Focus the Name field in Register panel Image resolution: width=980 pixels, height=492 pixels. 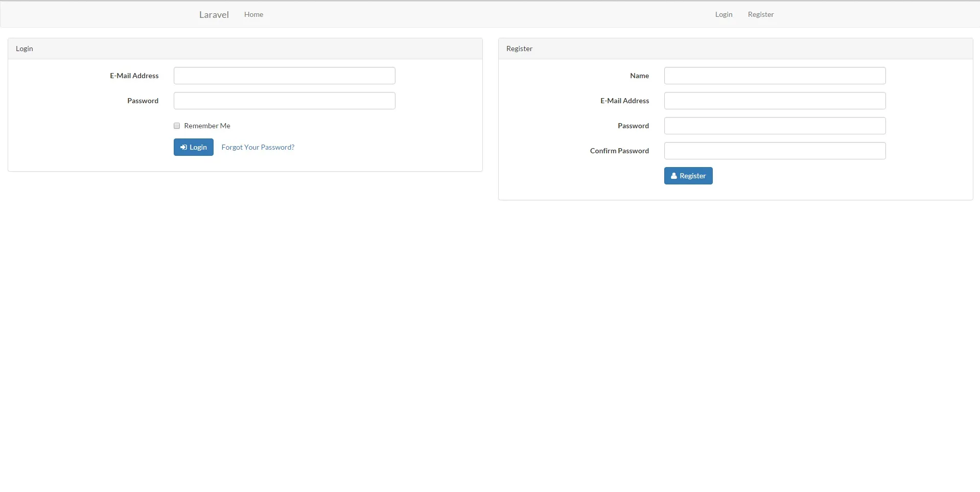[x=775, y=76]
